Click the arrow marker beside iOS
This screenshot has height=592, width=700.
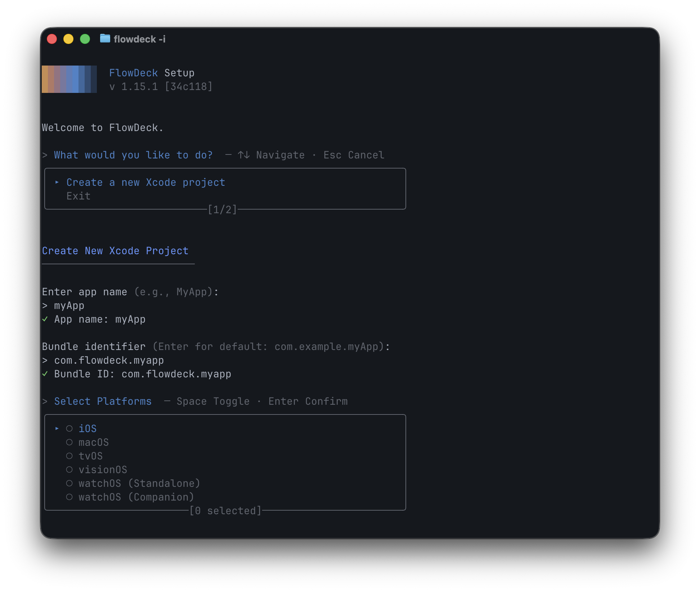57,429
